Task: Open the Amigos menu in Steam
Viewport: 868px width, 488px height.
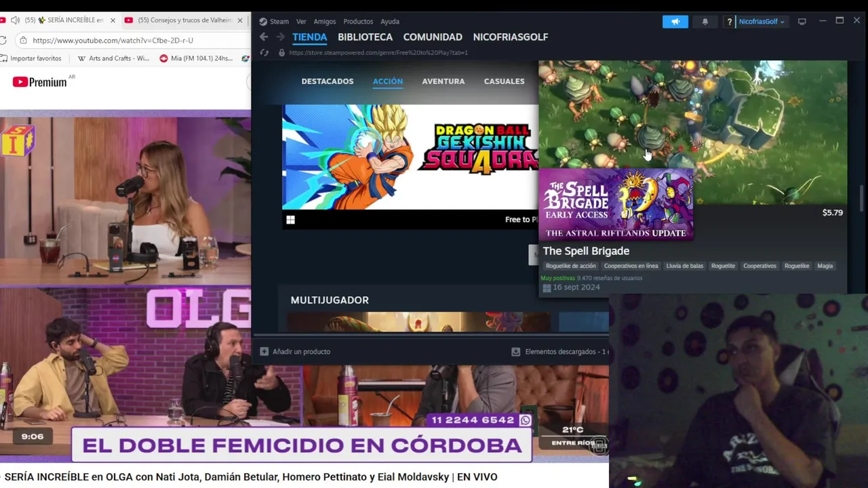Action: point(325,22)
